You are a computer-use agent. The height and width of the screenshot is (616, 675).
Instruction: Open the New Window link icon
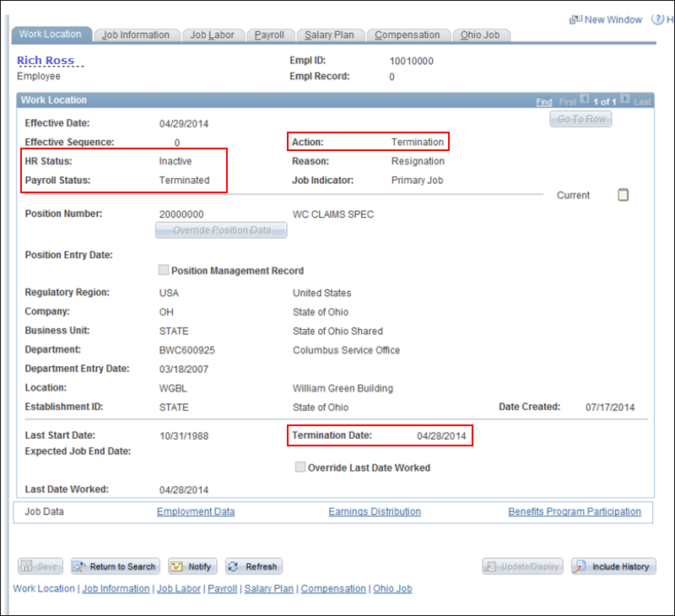pos(576,19)
